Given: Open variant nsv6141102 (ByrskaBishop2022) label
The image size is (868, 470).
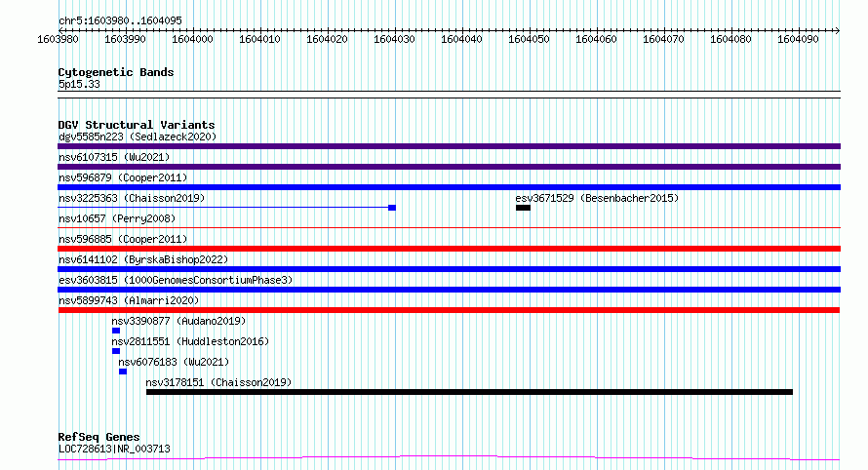Looking at the screenshot, I should [143, 259].
